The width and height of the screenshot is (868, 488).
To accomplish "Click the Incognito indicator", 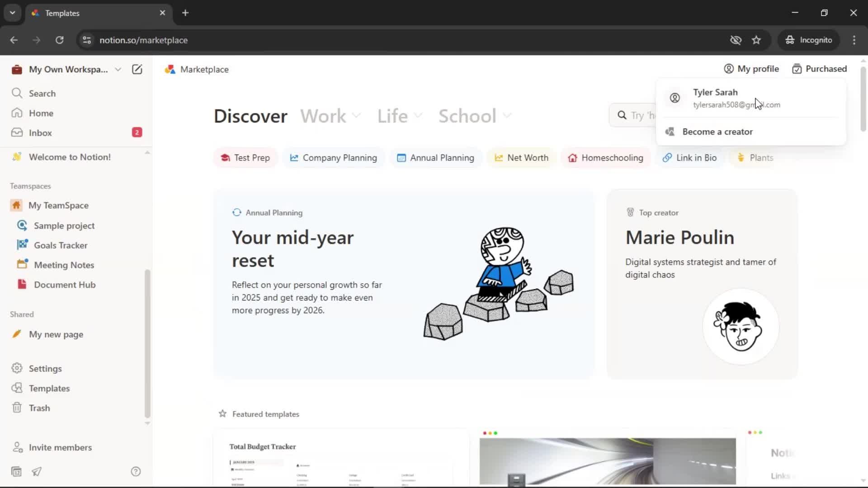I will (x=809, y=40).
